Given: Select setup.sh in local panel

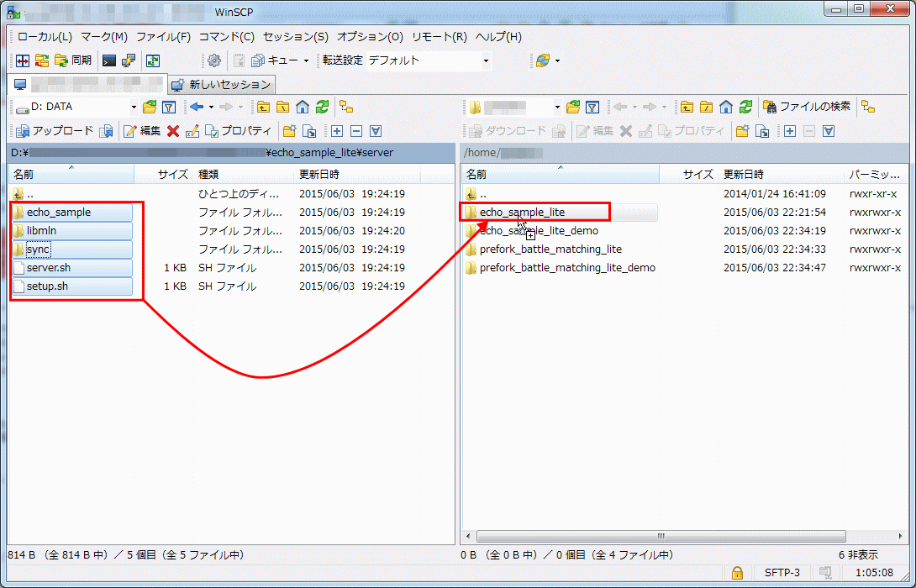Looking at the screenshot, I should click(71, 286).
